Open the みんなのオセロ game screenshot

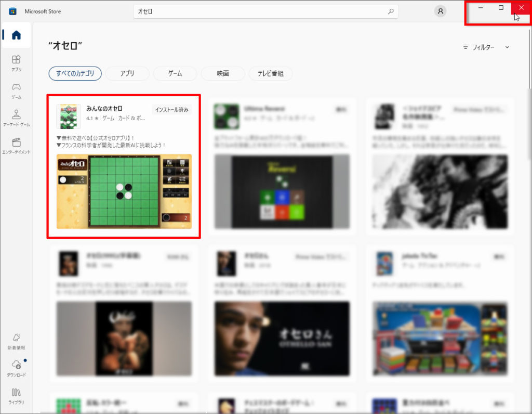[x=124, y=191]
